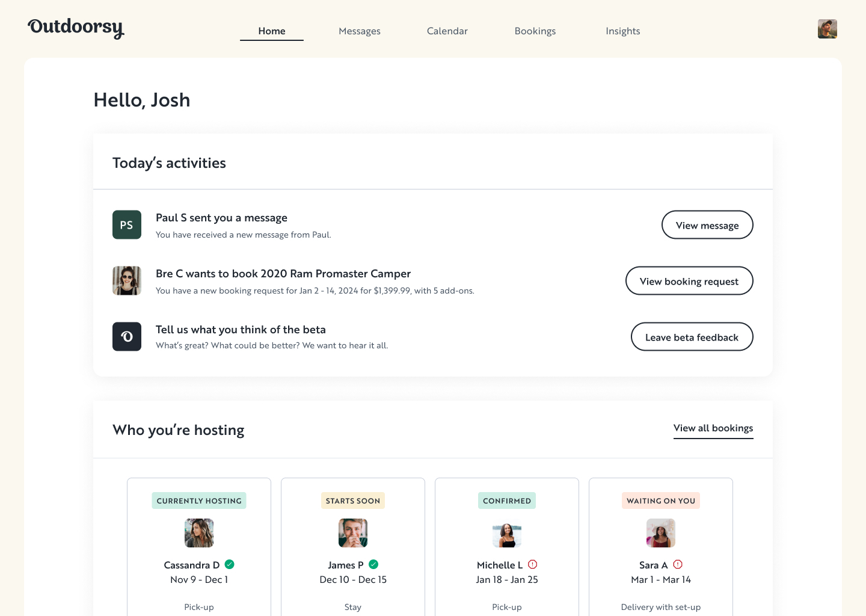
Task: Open Michelle L's profile photo
Action: click(507, 533)
